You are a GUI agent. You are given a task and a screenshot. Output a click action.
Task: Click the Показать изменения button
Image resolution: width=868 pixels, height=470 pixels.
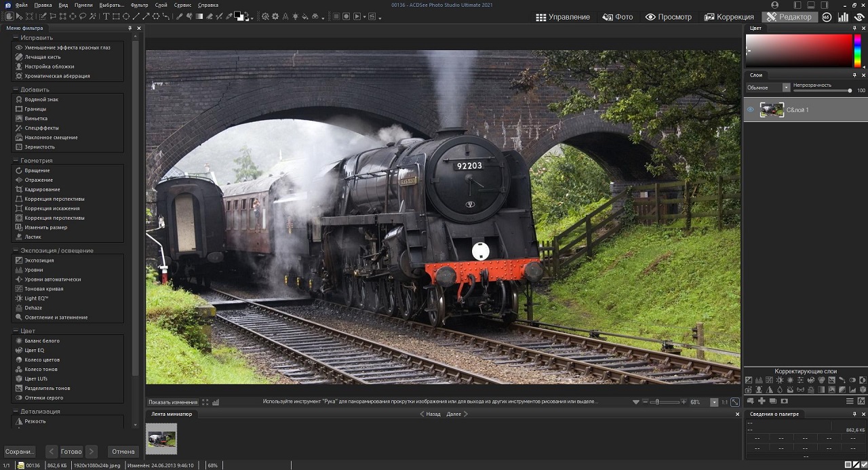pos(173,402)
